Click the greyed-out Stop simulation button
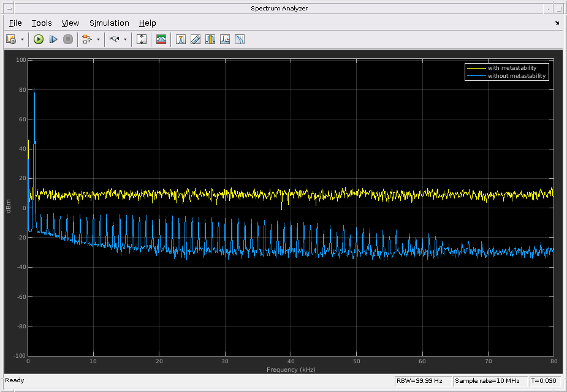567x392 pixels. tap(68, 39)
